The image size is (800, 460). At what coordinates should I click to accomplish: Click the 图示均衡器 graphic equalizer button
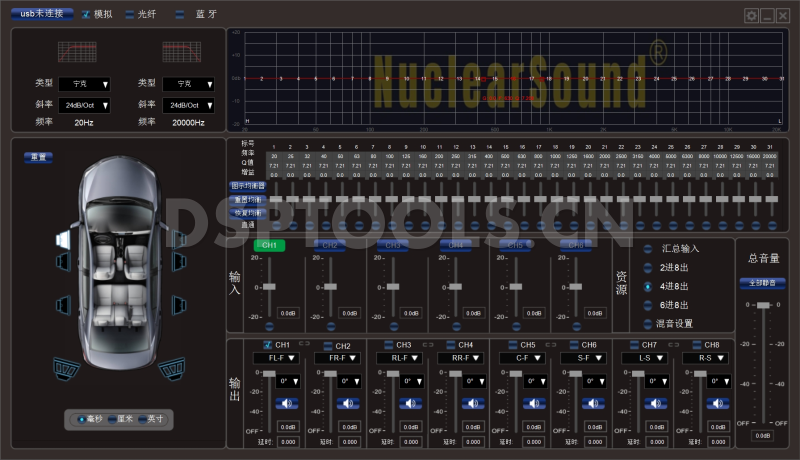coord(248,186)
